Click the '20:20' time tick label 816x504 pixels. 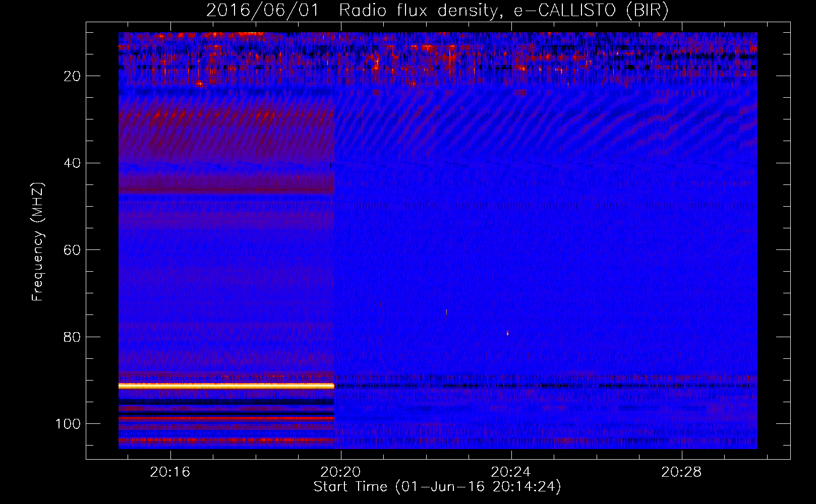340,472
